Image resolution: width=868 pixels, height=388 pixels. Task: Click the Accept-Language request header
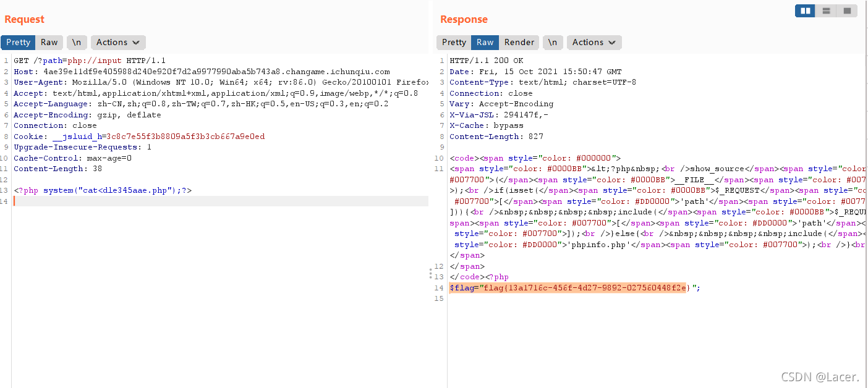click(201, 104)
